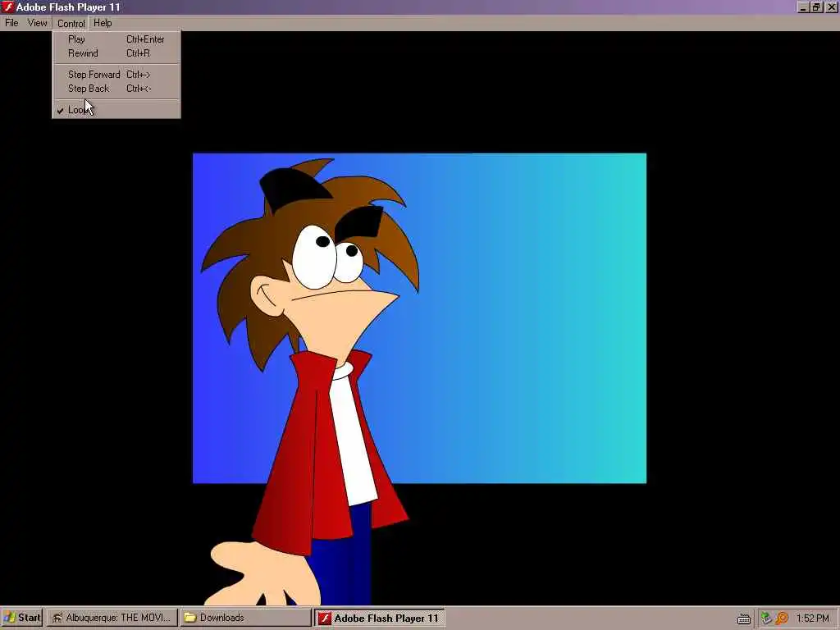Open the Help menu

[x=103, y=23]
